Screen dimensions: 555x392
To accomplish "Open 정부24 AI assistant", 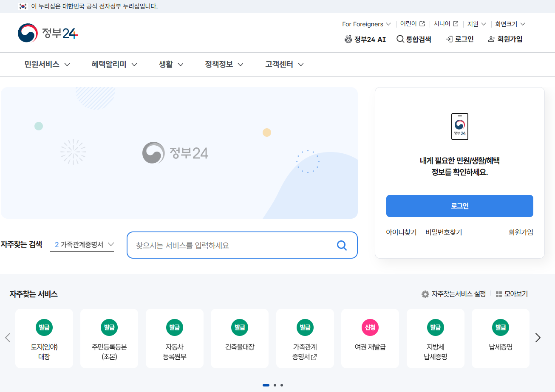I will pos(365,39).
